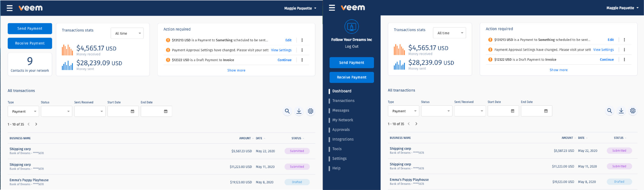The width and height of the screenshot is (644, 190).
Task: Click the download transactions icon in the left dashboard view
Action: [299, 111]
